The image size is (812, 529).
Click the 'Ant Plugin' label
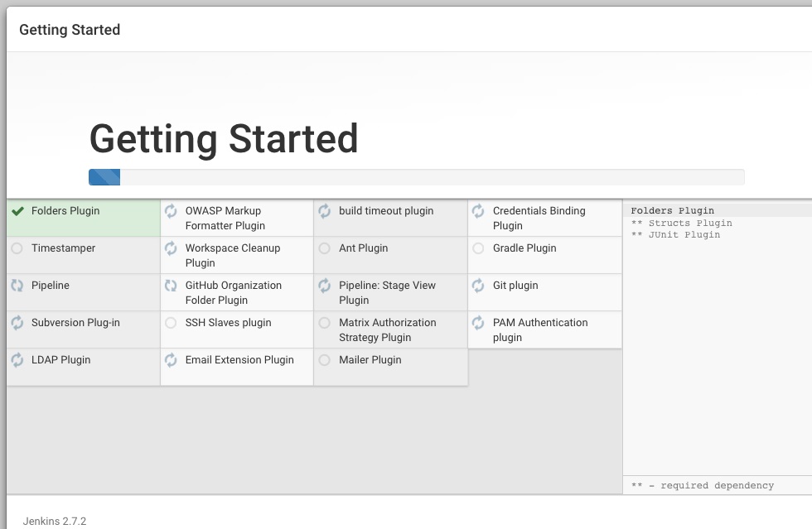(364, 248)
